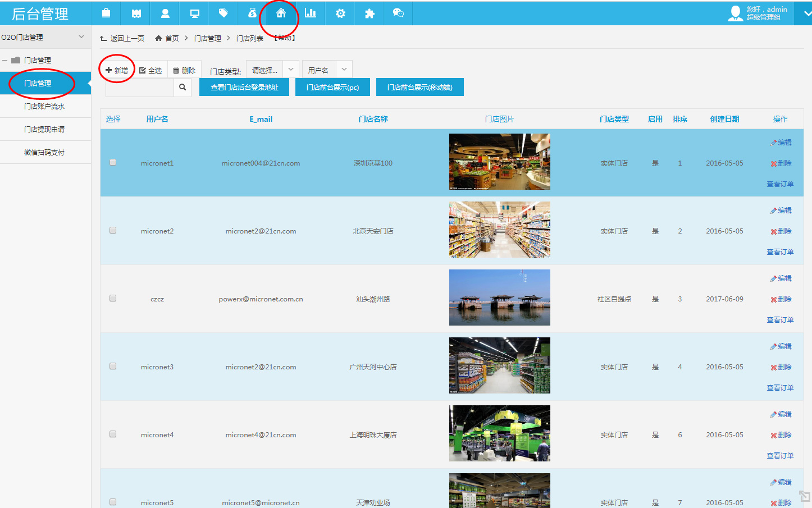The height and width of the screenshot is (508, 812).
Task: Click 返回上一页 back link
Action: pos(122,38)
